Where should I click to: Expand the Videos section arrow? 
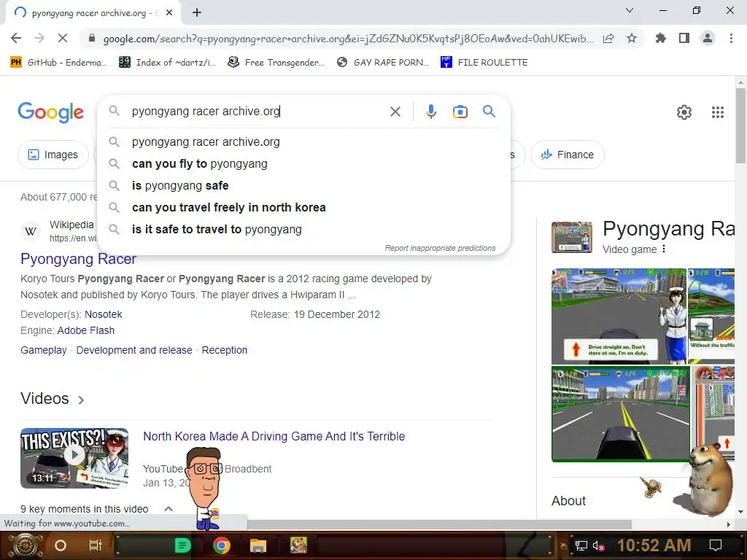coord(81,400)
